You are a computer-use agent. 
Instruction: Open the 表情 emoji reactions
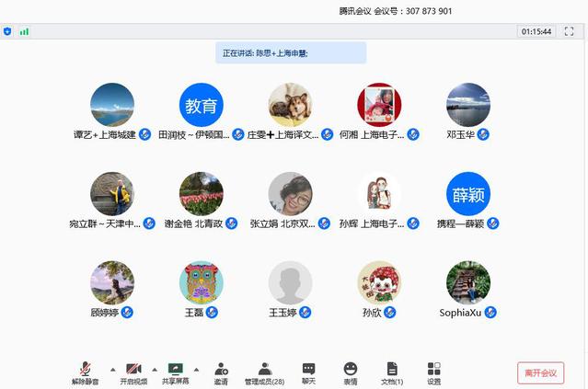click(351, 372)
